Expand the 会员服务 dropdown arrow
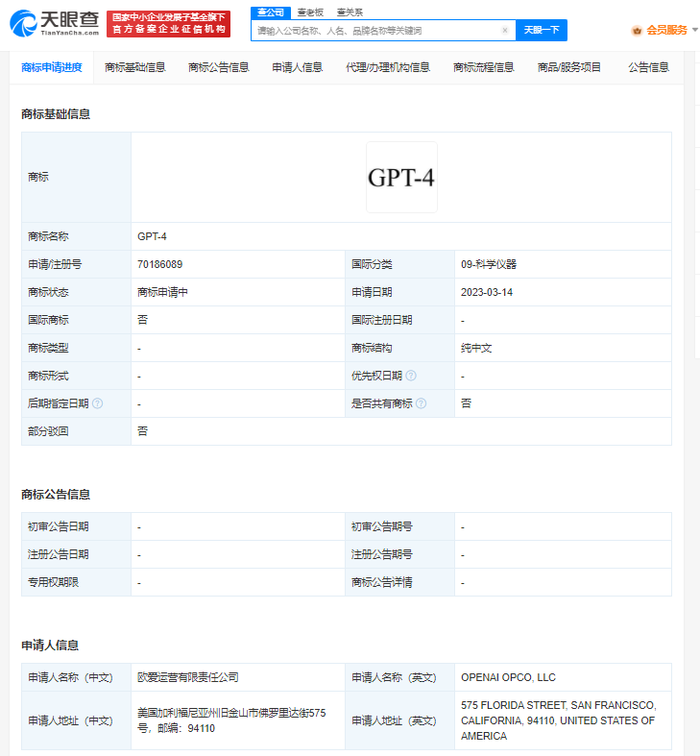Image resolution: width=700 pixels, height=756 pixels. [694, 30]
